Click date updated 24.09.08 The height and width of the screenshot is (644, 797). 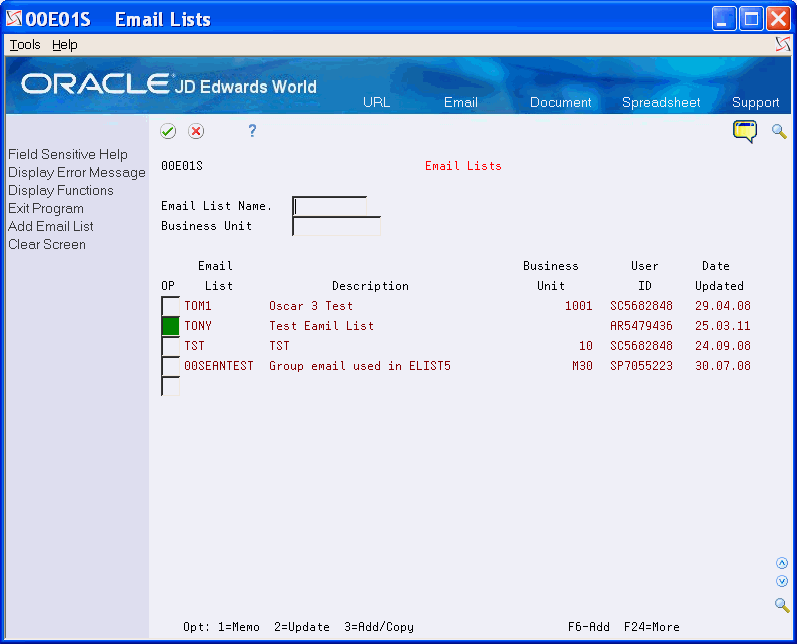tap(723, 346)
